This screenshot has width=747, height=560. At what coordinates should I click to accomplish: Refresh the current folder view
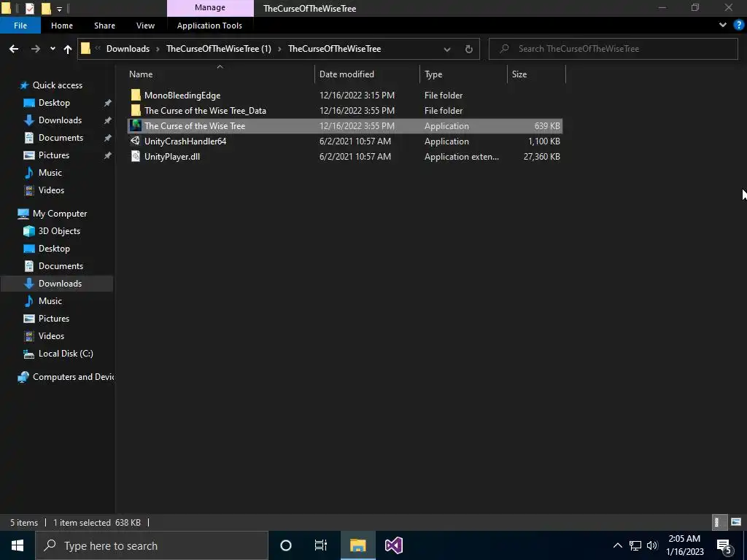pos(469,49)
